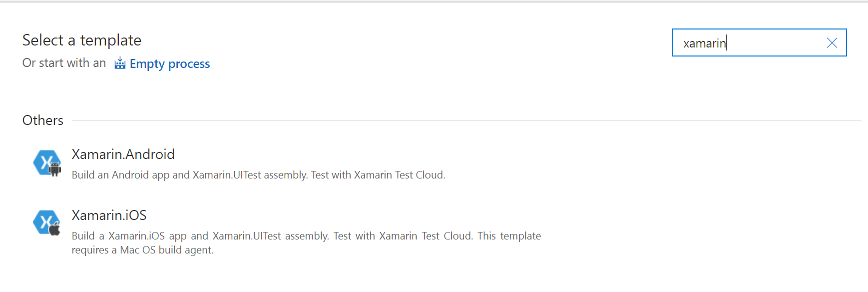
Task: Click 'This template' in the iOS description
Action: point(509,236)
